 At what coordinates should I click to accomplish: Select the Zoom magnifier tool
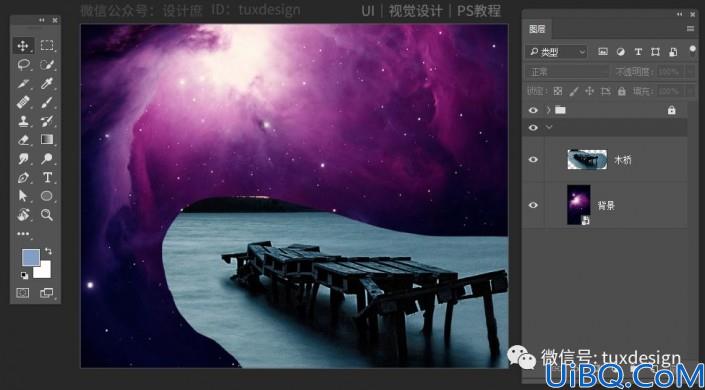tap(47, 215)
